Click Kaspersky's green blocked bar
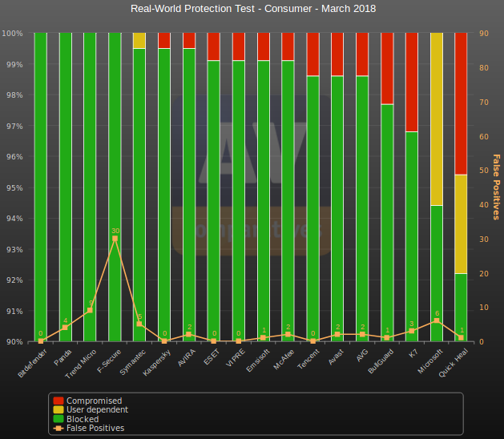 pos(164,195)
